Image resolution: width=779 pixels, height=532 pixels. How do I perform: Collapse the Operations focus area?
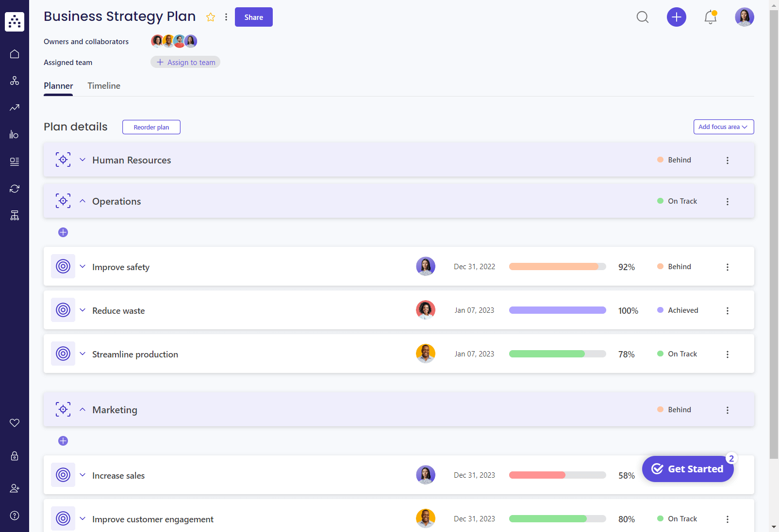(83, 201)
